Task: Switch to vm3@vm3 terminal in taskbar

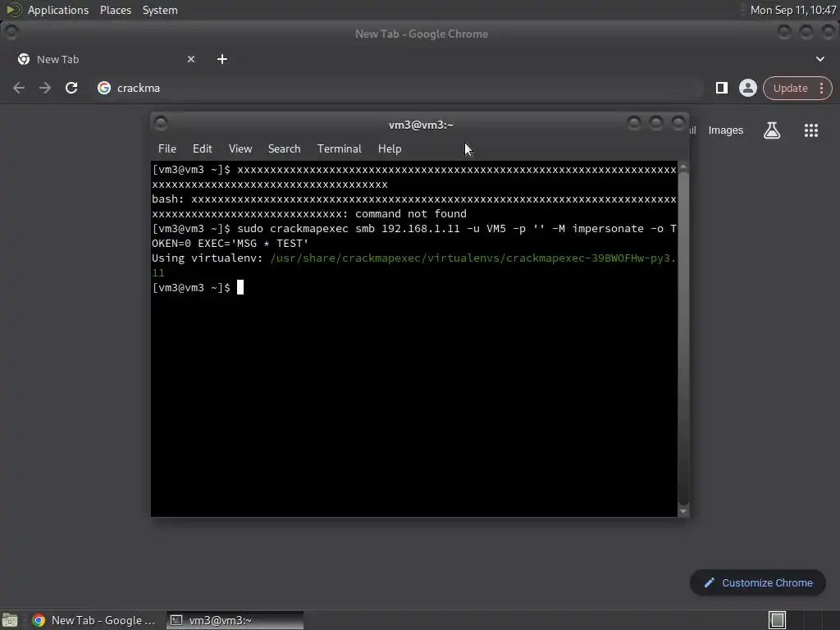Action: pos(235,620)
